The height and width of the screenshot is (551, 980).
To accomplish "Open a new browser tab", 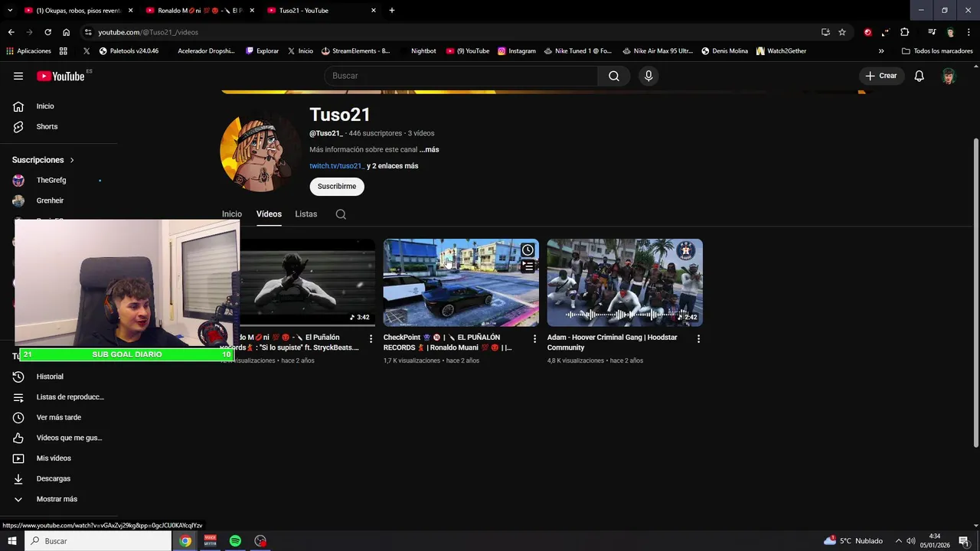I will tap(392, 11).
